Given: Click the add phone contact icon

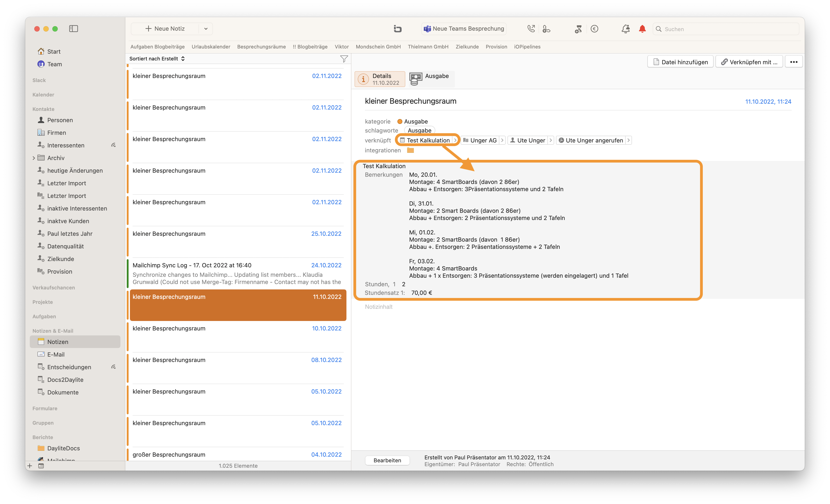Looking at the screenshot, I should (546, 29).
